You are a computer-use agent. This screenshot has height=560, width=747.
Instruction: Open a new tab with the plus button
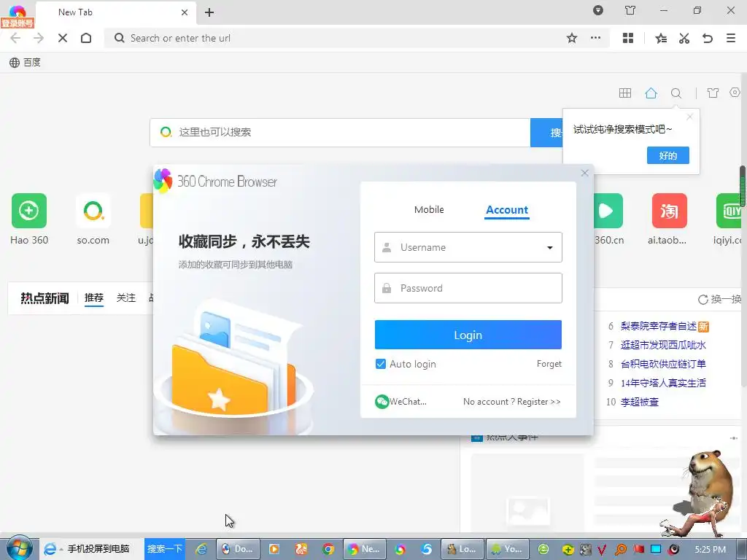(x=209, y=12)
